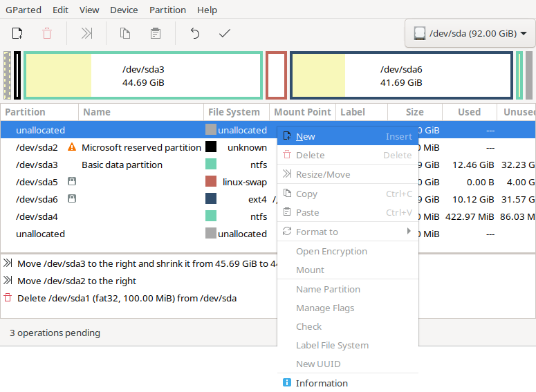
Task: Click the Partition column header
Action: click(x=26, y=112)
